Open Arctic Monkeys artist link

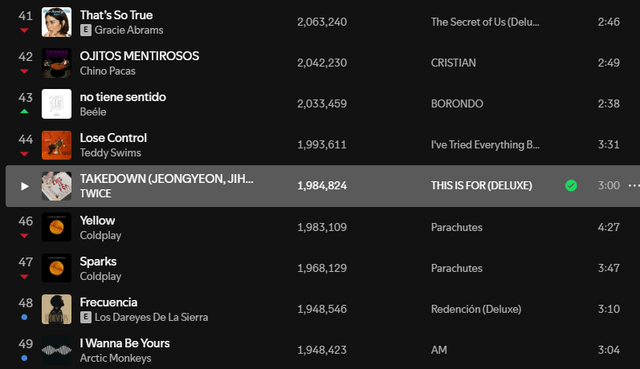pos(116,358)
